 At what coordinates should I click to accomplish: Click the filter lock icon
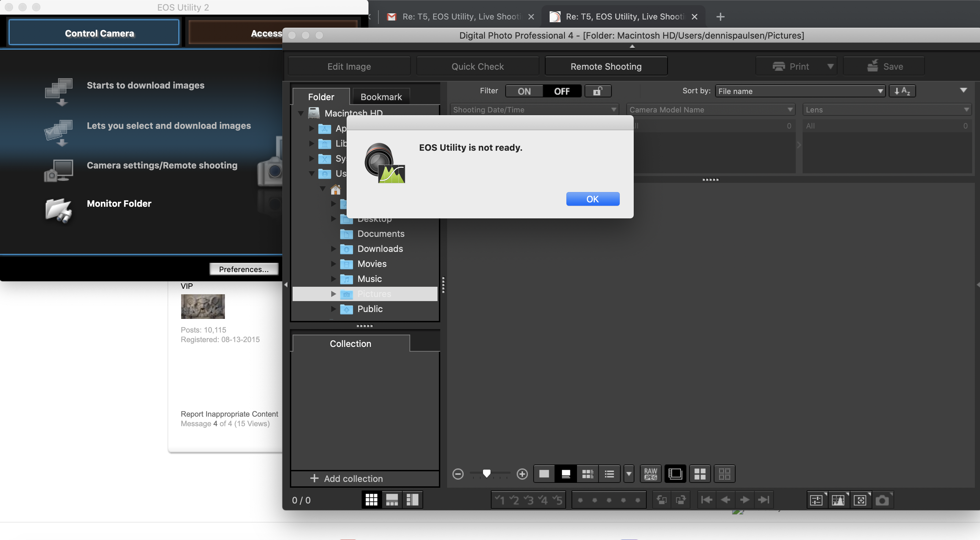[598, 91]
